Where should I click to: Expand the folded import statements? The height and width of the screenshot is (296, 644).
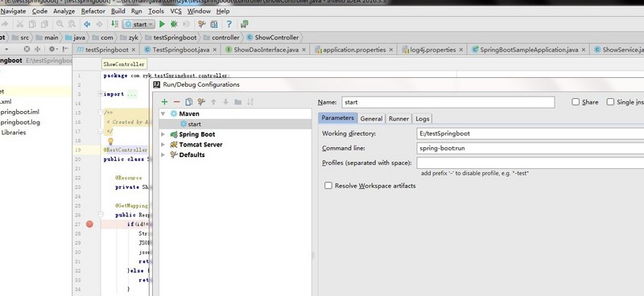point(101,94)
